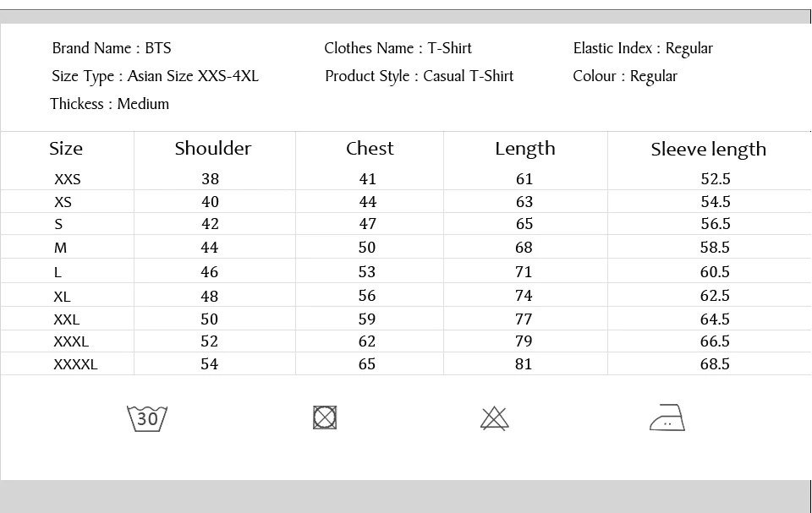Click the Thickess : Medium text
812x513 pixels.
tap(109, 104)
